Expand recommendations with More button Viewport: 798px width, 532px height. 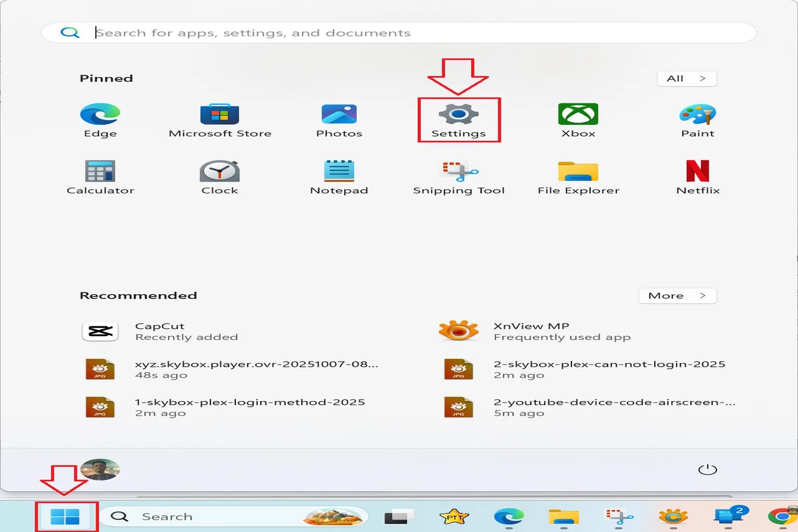point(677,296)
